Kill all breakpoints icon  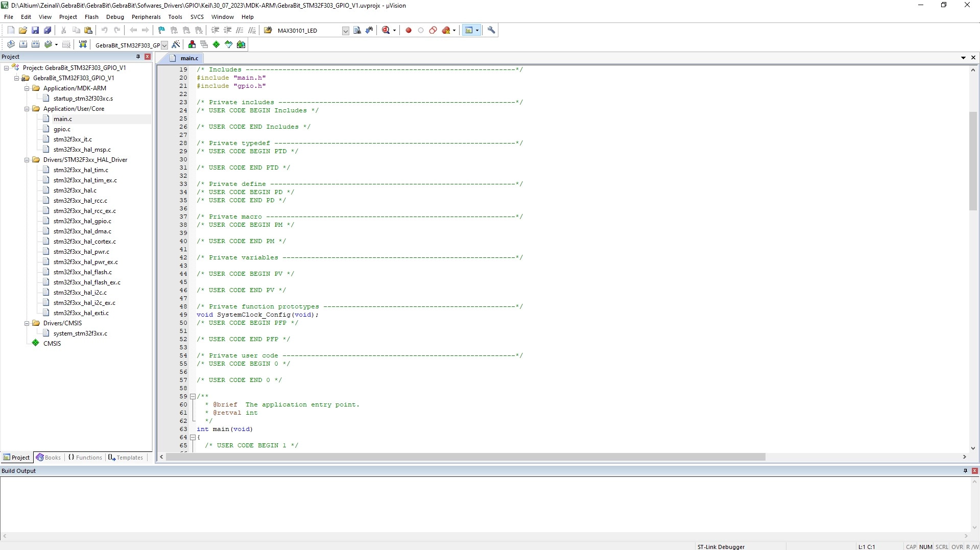pos(446,30)
